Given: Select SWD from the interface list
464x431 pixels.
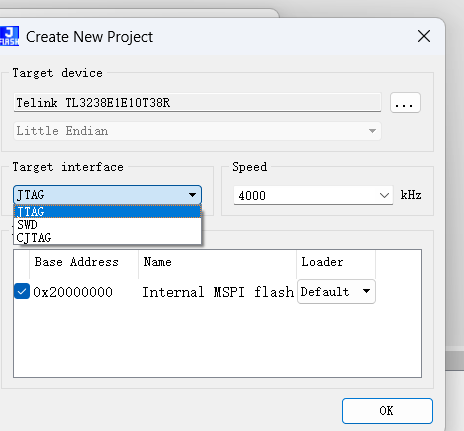Looking at the screenshot, I should tap(107, 225).
